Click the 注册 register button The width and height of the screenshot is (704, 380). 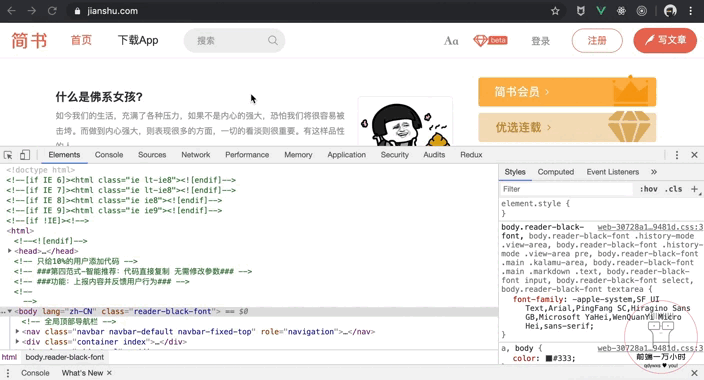pyautogui.click(x=597, y=40)
